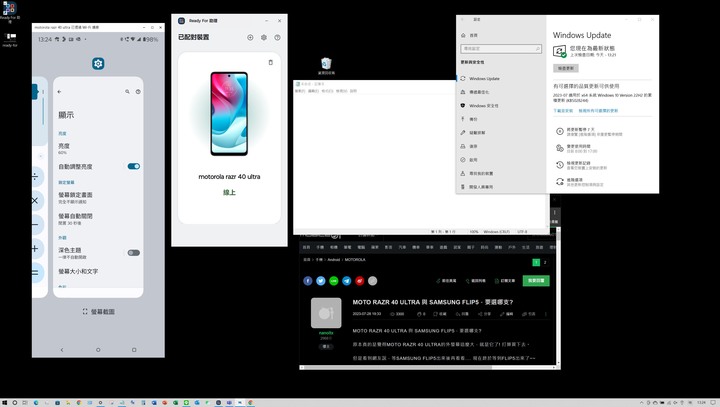Click the Telegram share icon on forum page
The image size is (720, 407).
(x=347, y=281)
